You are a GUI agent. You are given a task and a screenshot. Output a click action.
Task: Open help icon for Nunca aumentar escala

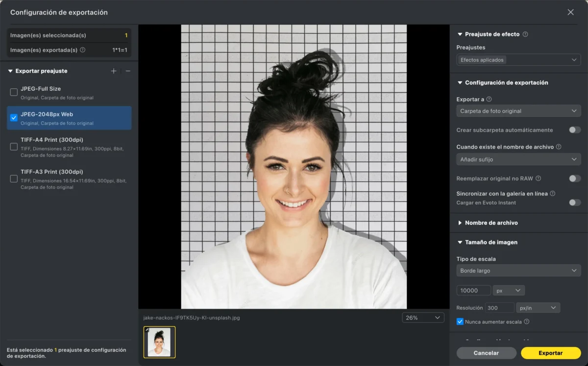point(526,322)
